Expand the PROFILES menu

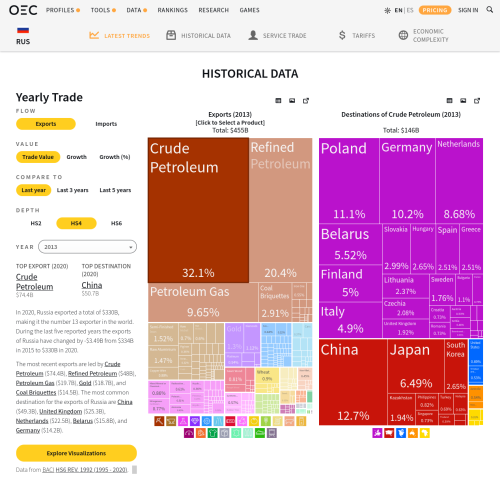[63, 10]
